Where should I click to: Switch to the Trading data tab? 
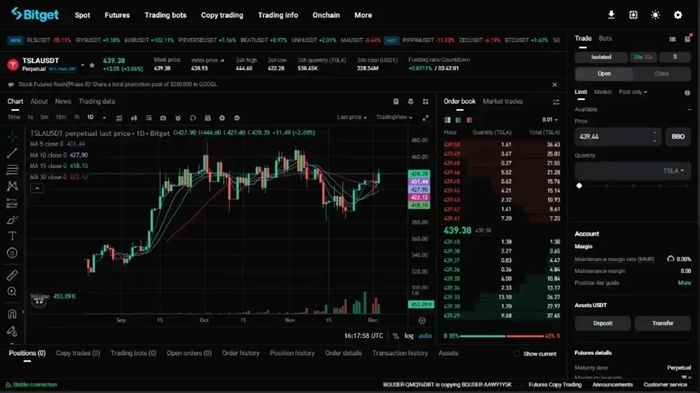tap(97, 101)
